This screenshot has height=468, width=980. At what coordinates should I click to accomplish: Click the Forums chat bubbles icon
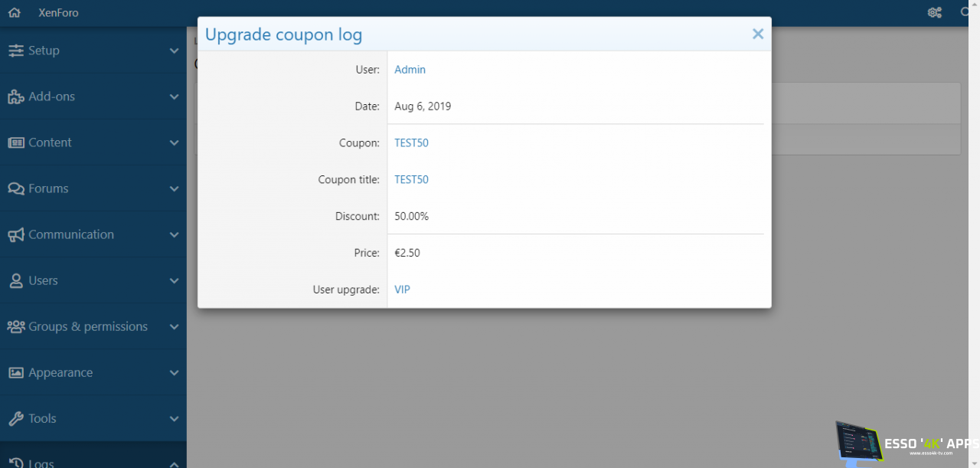(x=15, y=188)
